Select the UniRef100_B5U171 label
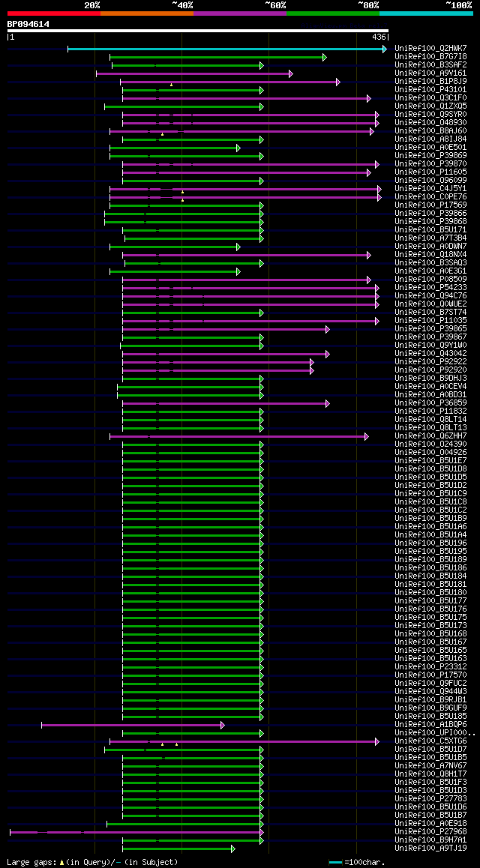 click(430, 230)
